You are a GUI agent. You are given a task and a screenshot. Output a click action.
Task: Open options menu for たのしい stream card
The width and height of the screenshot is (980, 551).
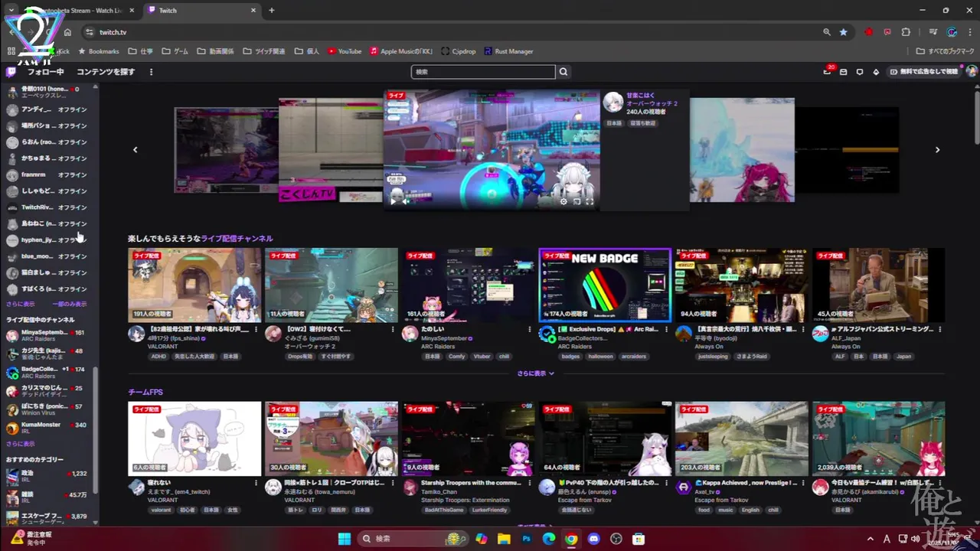pos(530,329)
